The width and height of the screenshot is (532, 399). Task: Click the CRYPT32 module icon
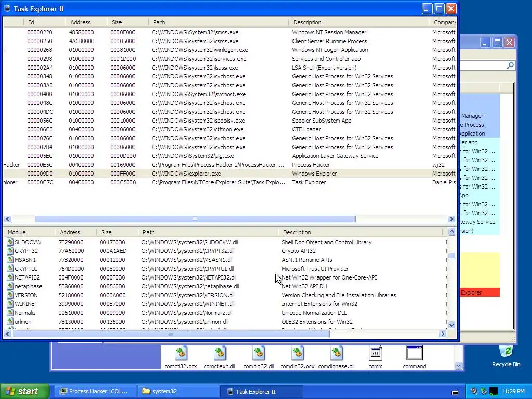coord(10,251)
